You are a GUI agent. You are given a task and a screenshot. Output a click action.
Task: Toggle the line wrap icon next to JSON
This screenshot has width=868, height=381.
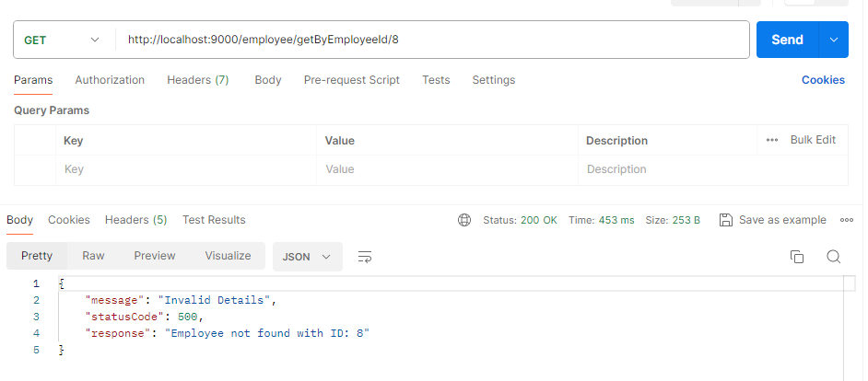[x=365, y=257]
